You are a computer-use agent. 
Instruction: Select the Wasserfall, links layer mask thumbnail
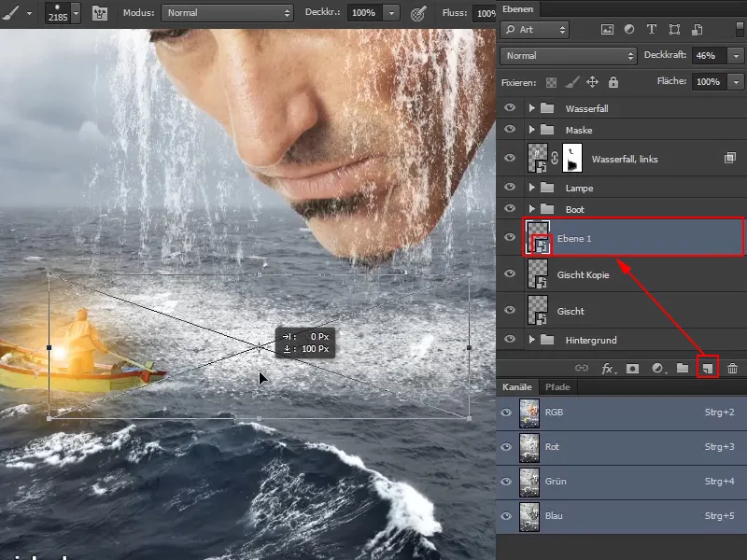[x=572, y=158]
